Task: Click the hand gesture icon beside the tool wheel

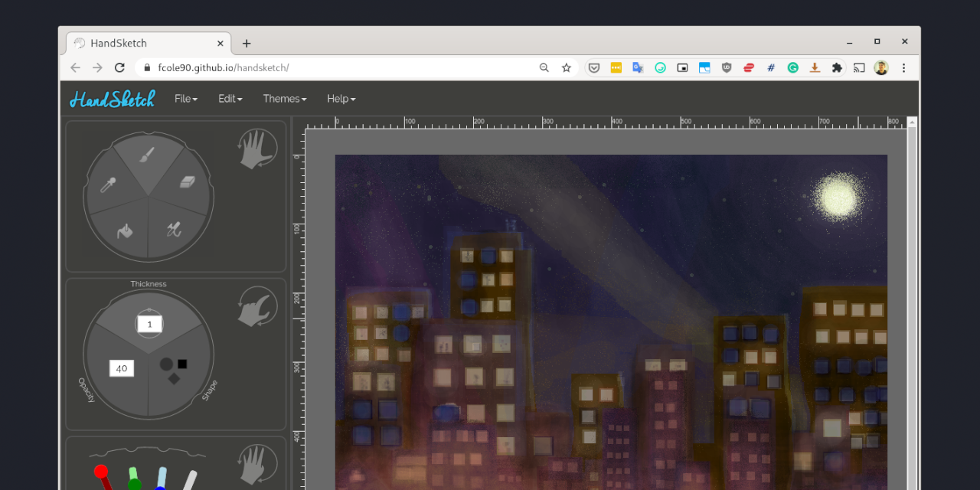Action: coord(256,149)
